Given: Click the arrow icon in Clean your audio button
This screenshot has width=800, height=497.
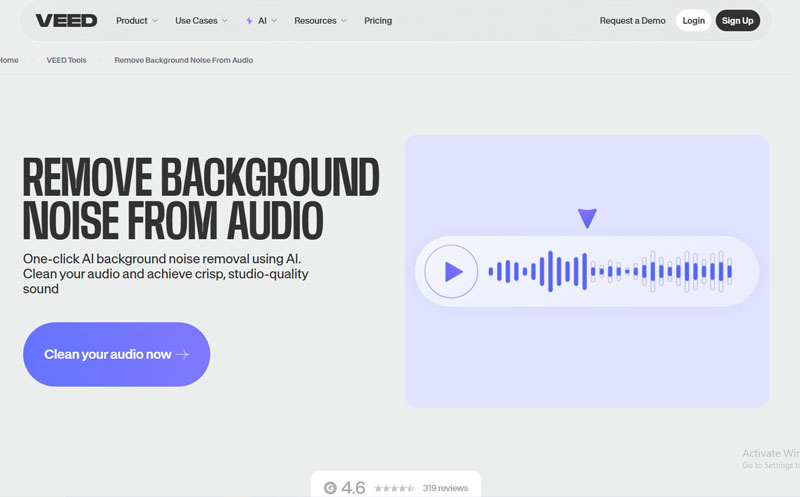Looking at the screenshot, I should pyautogui.click(x=183, y=354).
